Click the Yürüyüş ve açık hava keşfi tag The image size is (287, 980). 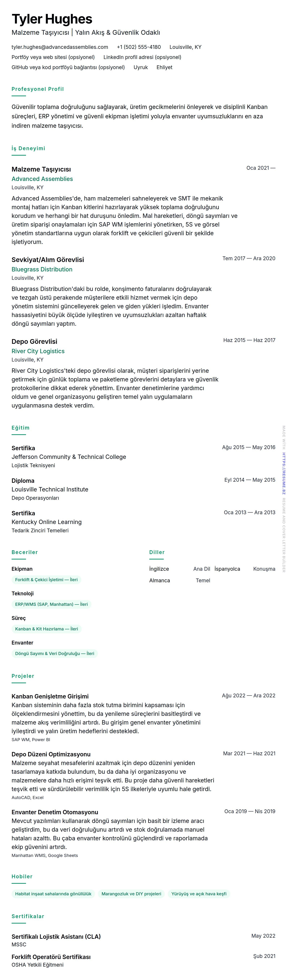(199, 894)
